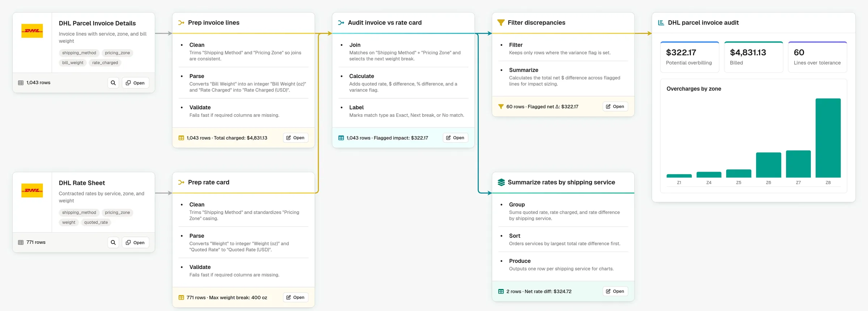The height and width of the screenshot is (311, 868).
Task: Search the DHL Parcel Invoice Details table
Action: click(x=113, y=83)
